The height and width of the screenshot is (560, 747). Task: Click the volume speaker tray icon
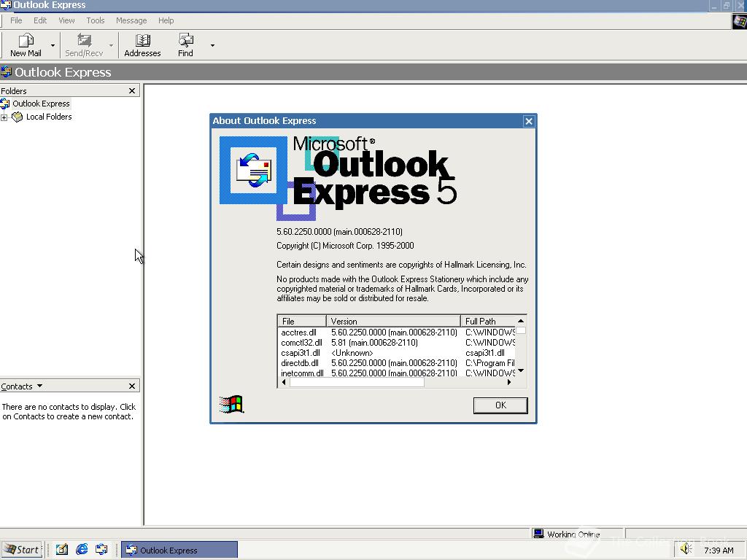[686, 549]
